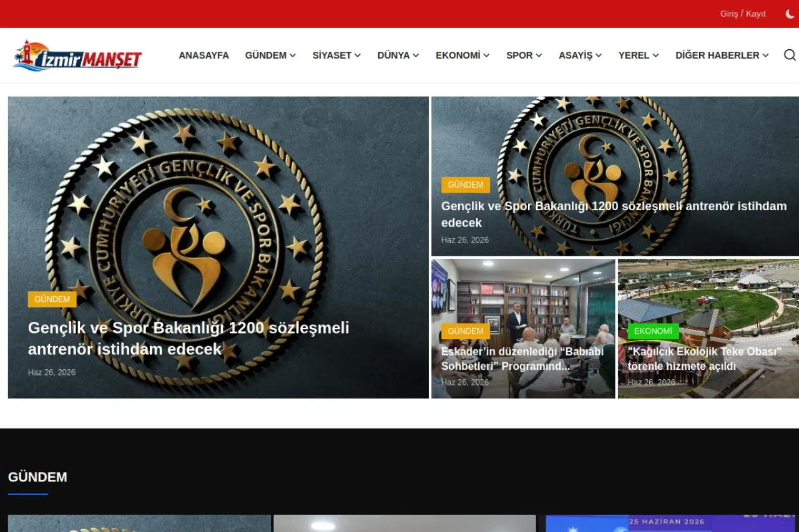The width and height of the screenshot is (799, 532).
Task: Expand the SPOR dropdown chevron
Action: point(539,56)
